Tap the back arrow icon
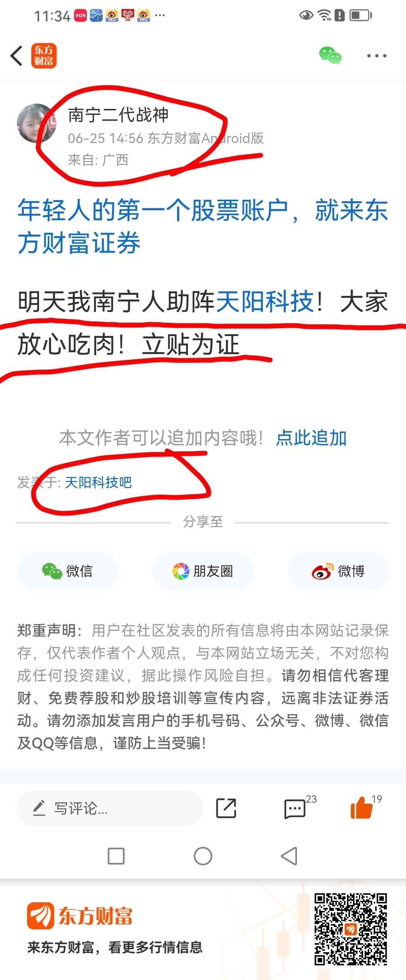Viewport: 406px width, 980px height. [x=17, y=56]
